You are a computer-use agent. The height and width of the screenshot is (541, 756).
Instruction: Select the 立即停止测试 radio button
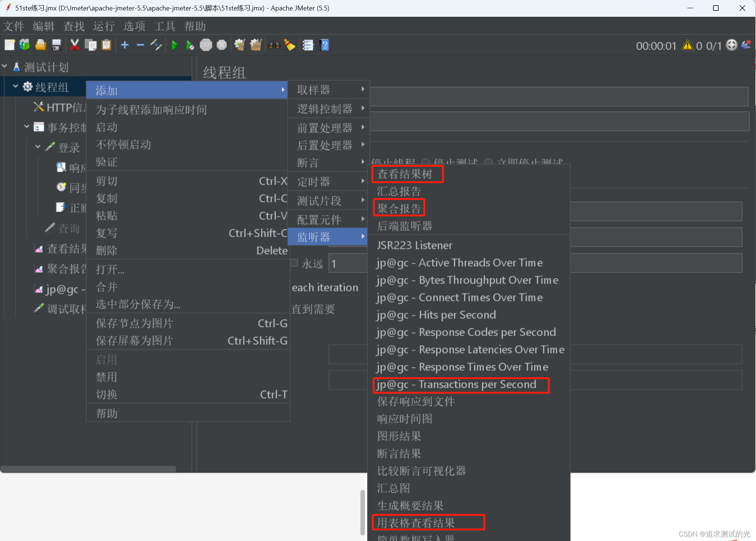pyautogui.click(x=488, y=162)
